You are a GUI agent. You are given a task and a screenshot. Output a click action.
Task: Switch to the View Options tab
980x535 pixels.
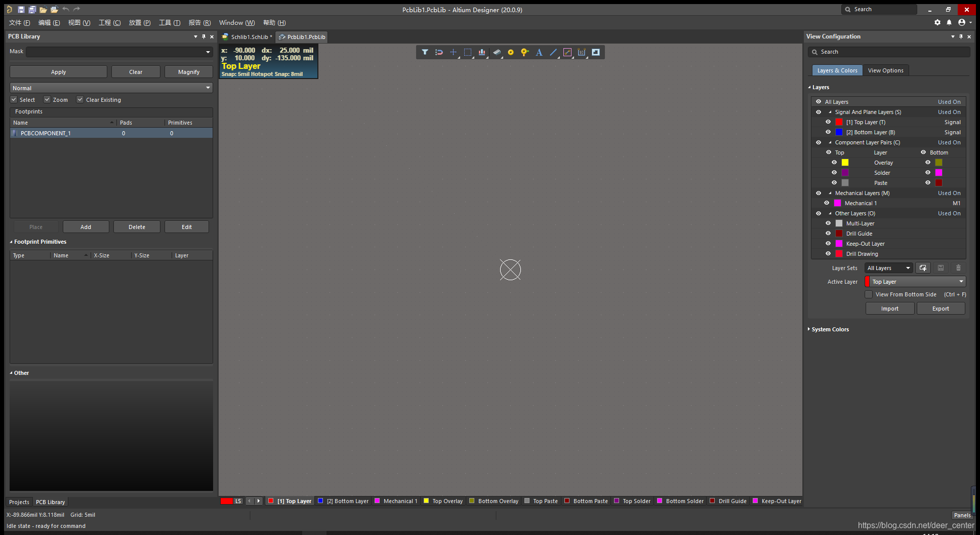(885, 70)
